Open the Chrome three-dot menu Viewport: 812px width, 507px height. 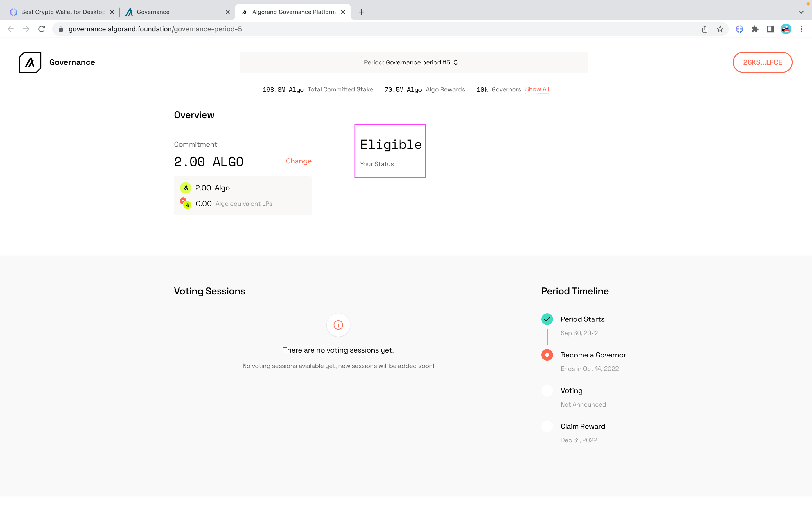pos(801,29)
